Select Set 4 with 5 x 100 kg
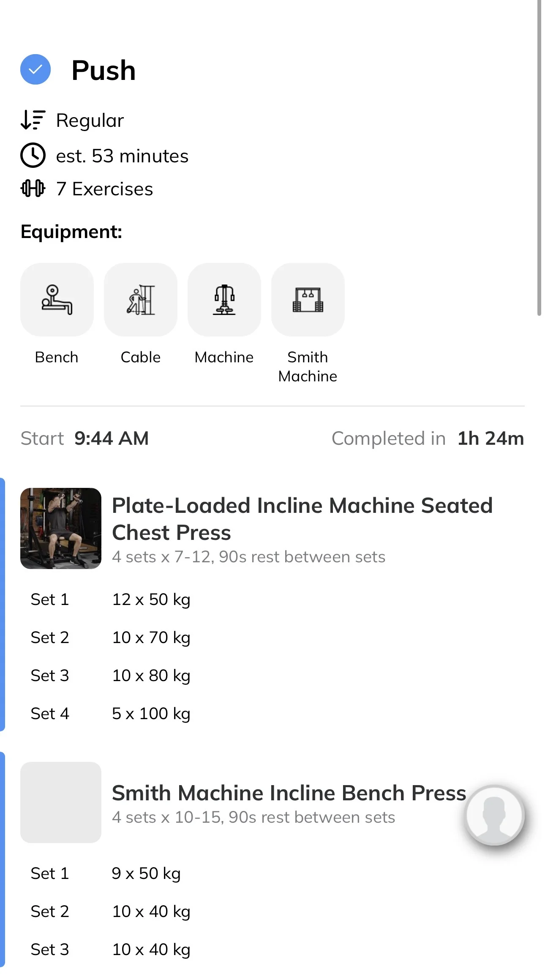Viewport: 545px width, 980px height. click(x=111, y=714)
